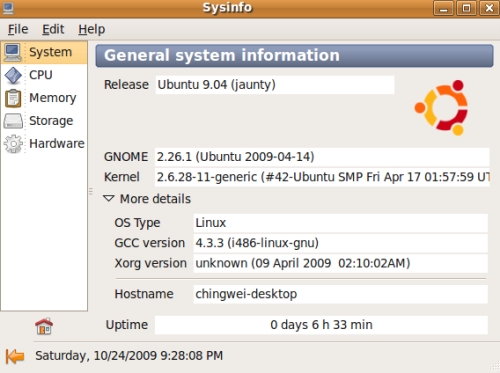The width and height of the screenshot is (500, 373).
Task: Select the Hardware gear icon
Action: pos(13,144)
